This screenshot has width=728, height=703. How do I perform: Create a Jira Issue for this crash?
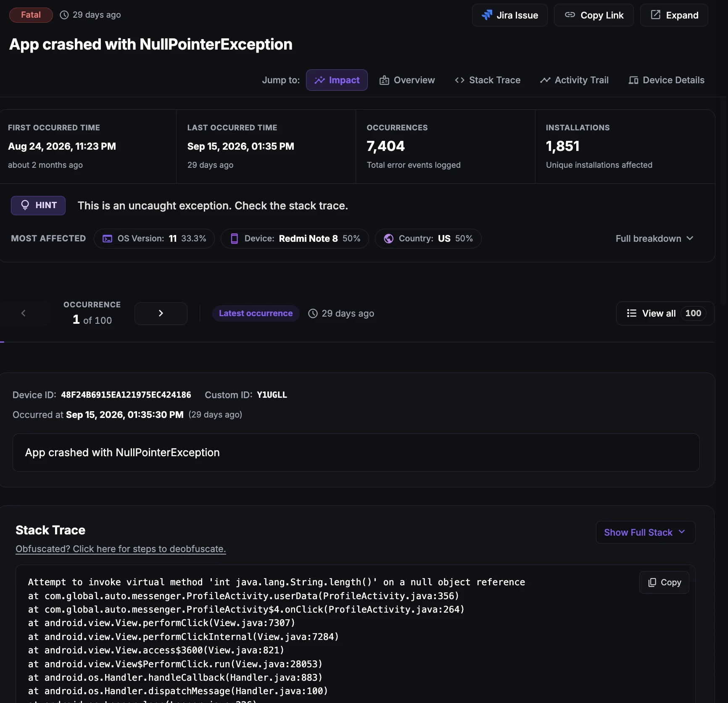point(509,15)
